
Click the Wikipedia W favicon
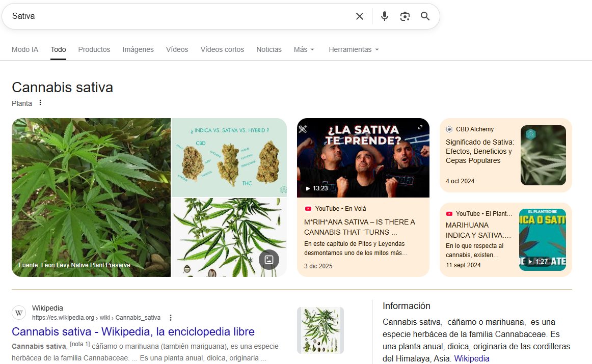pyautogui.click(x=19, y=313)
